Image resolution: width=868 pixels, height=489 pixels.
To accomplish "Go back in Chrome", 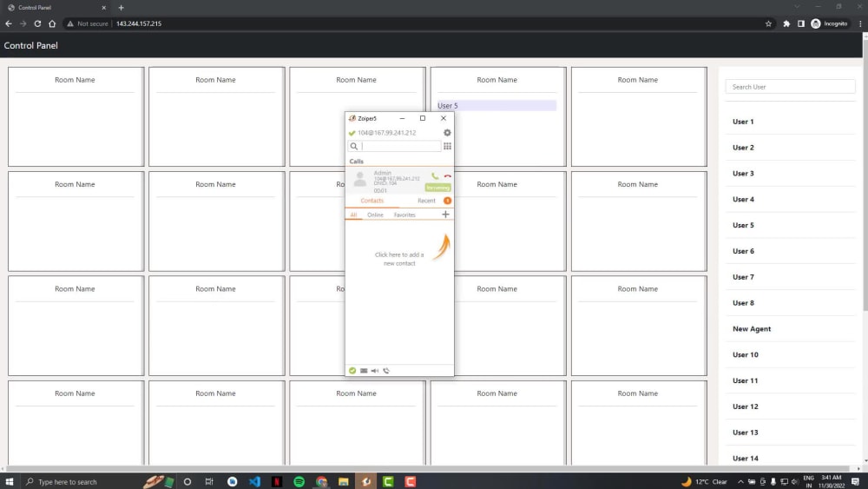I will coord(9,23).
